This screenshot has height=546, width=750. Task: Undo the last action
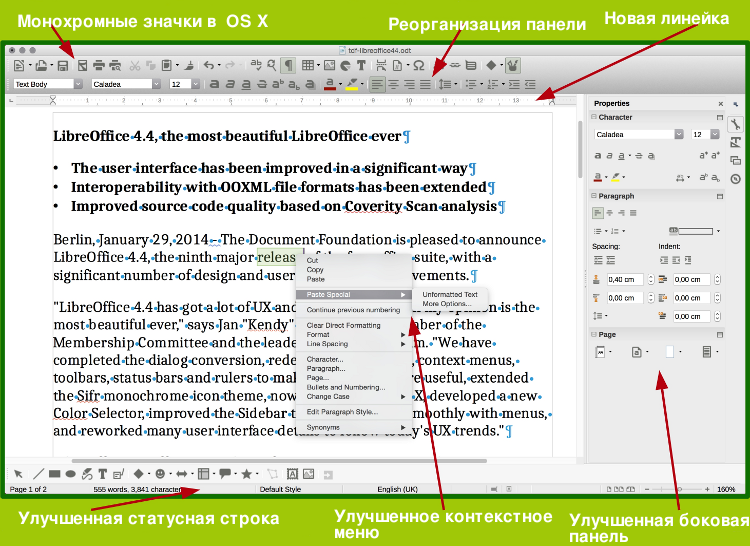point(209,66)
